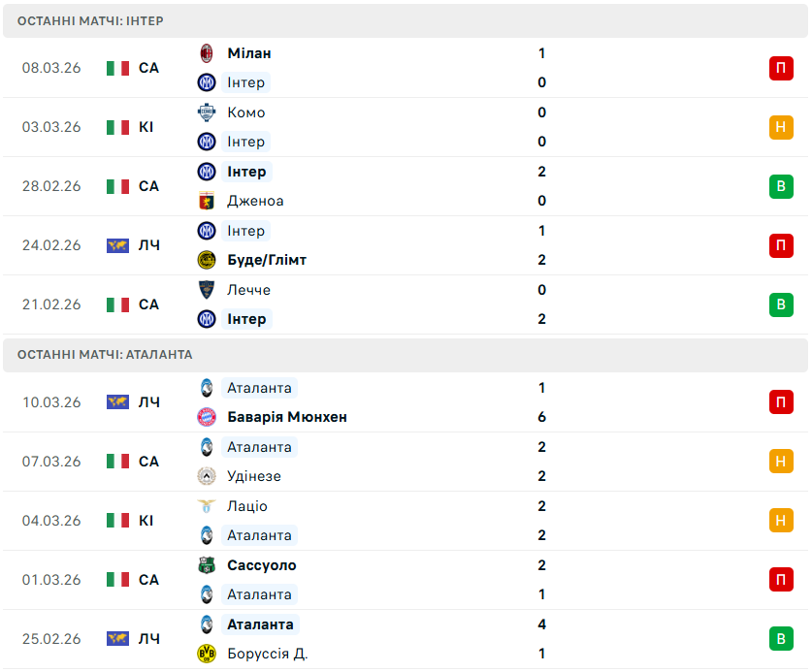Click the Borussia Dortmund BVB logo
The image size is (812, 672).
(206, 654)
